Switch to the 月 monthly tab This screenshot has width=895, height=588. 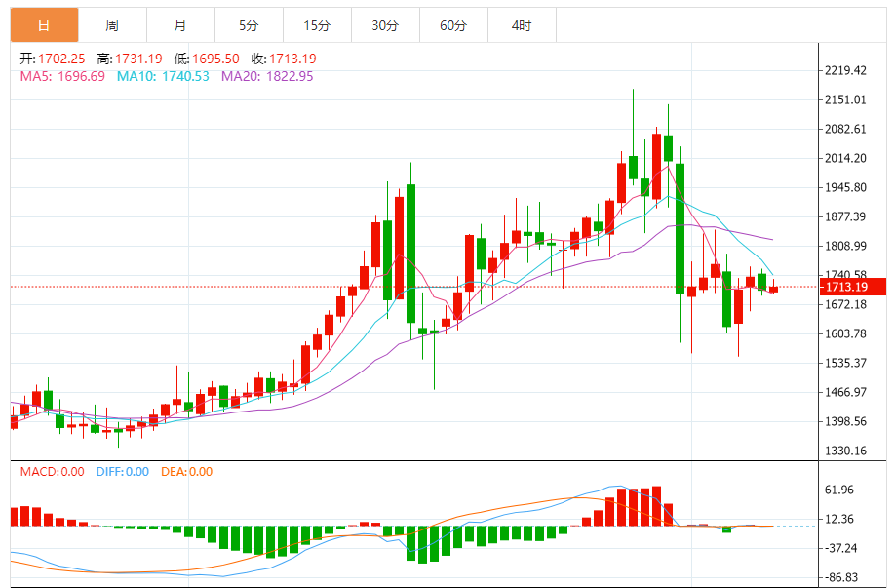[x=180, y=25]
